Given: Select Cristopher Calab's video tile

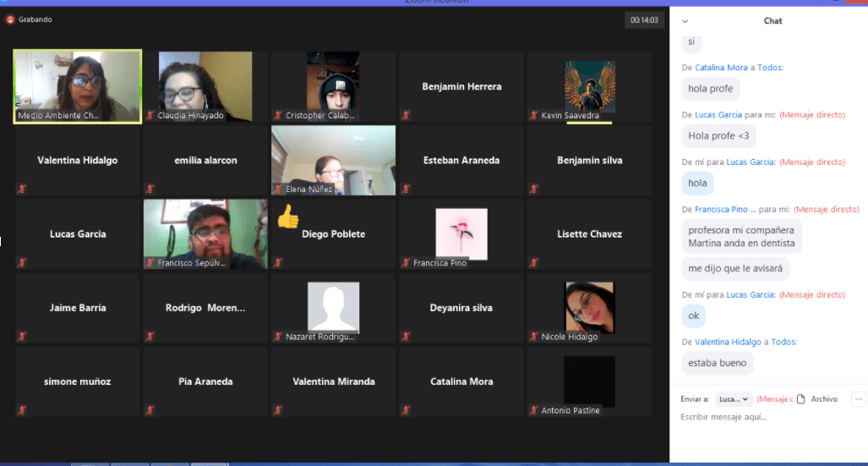Looking at the screenshot, I should [x=333, y=86].
